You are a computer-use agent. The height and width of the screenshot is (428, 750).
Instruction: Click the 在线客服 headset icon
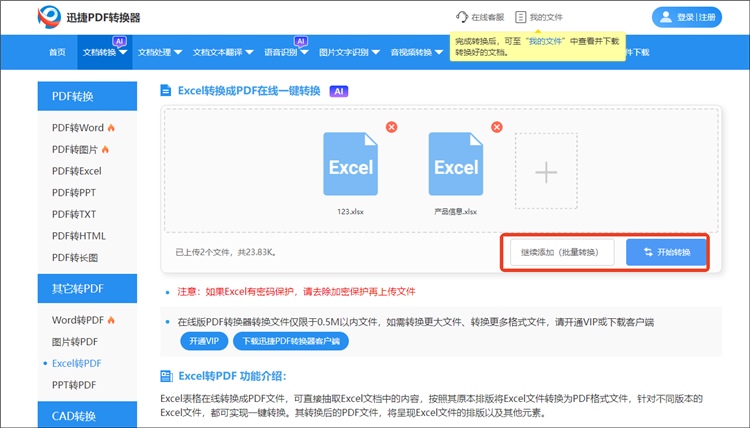tap(462, 17)
